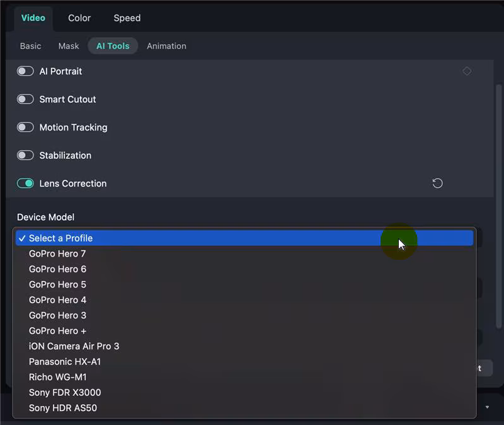
Task: Open the Speed tab
Action: click(x=127, y=18)
